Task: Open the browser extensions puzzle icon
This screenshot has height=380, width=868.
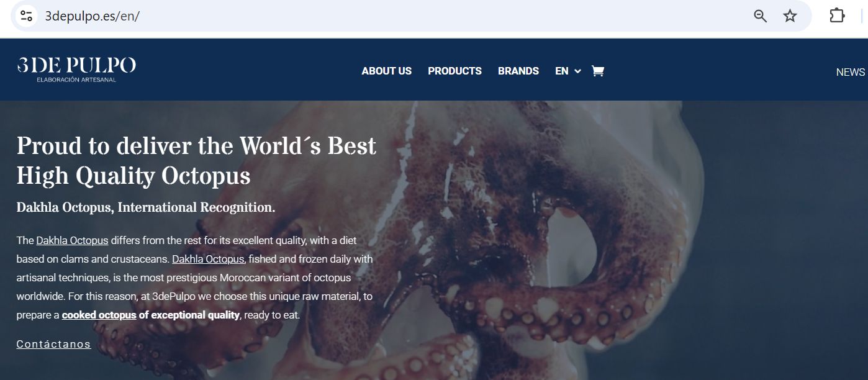Action: coord(838,16)
